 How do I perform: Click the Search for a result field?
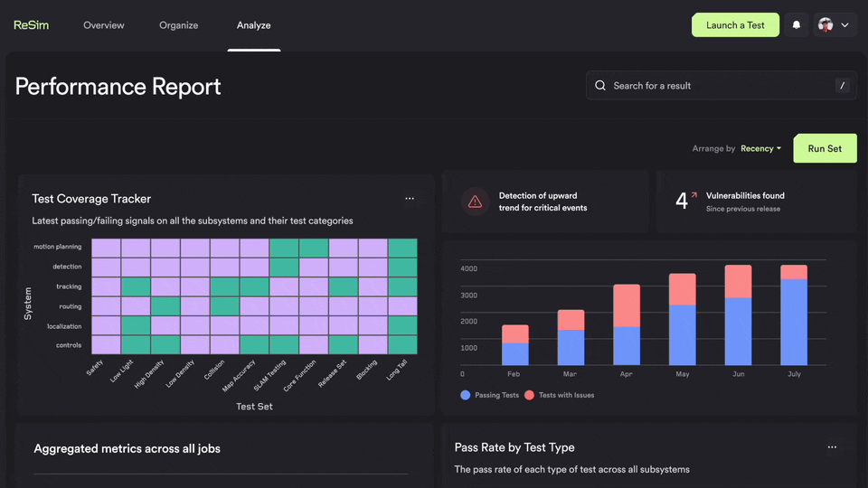pyautogui.click(x=722, y=86)
